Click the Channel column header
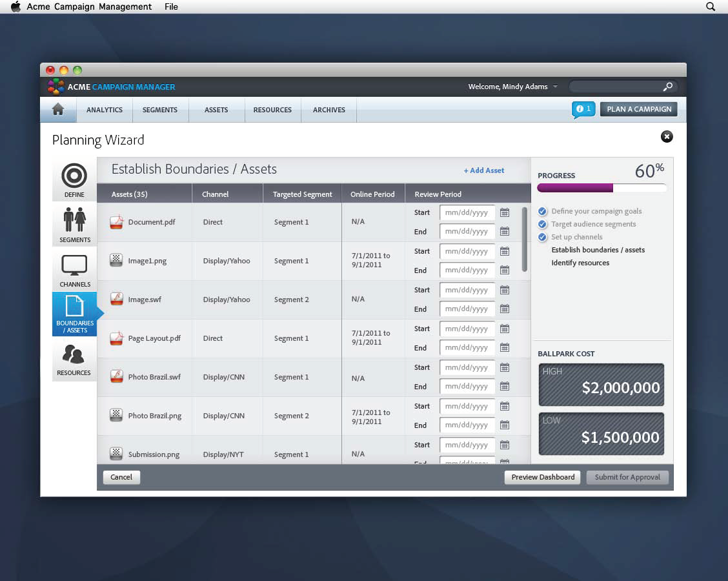 tap(227, 194)
